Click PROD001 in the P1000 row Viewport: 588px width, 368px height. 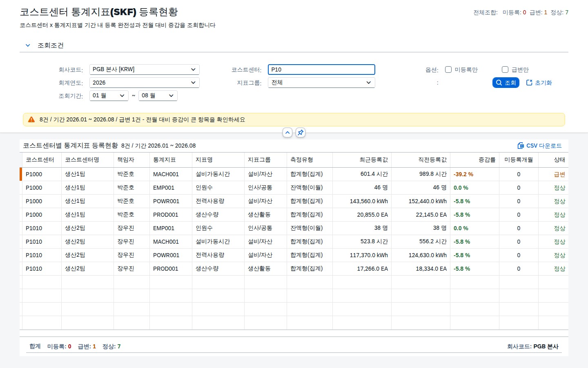click(x=165, y=215)
